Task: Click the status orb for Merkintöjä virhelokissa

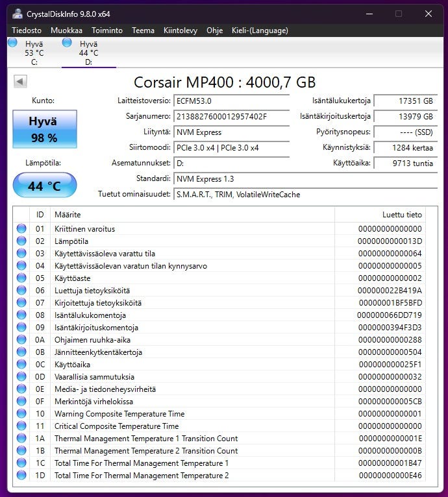Action: 21,401
